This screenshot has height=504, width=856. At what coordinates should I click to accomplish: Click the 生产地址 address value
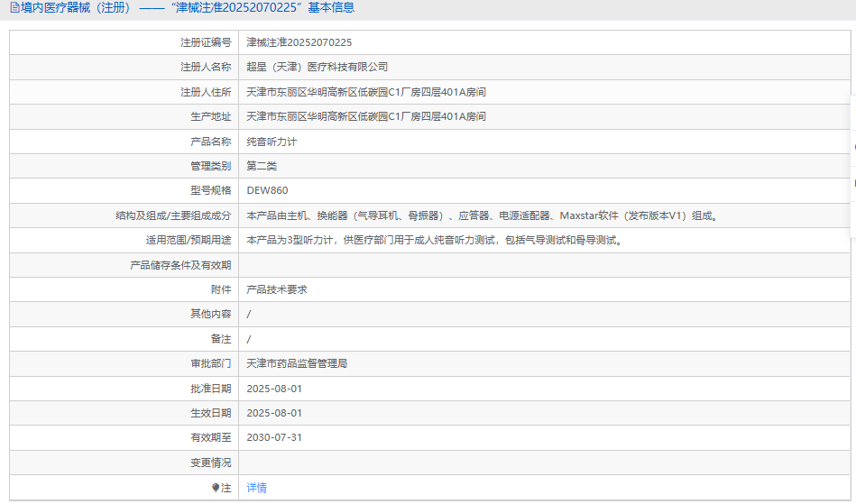tap(366, 116)
